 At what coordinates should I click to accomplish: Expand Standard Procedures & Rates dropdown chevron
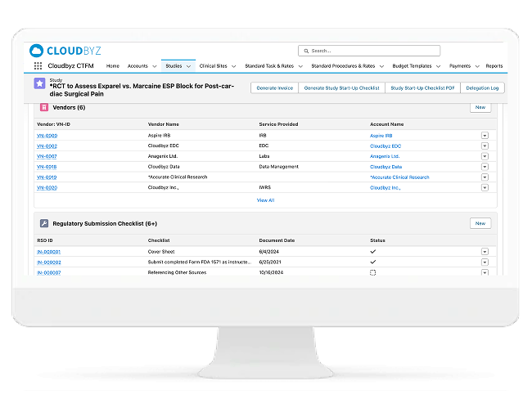pyautogui.click(x=381, y=66)
